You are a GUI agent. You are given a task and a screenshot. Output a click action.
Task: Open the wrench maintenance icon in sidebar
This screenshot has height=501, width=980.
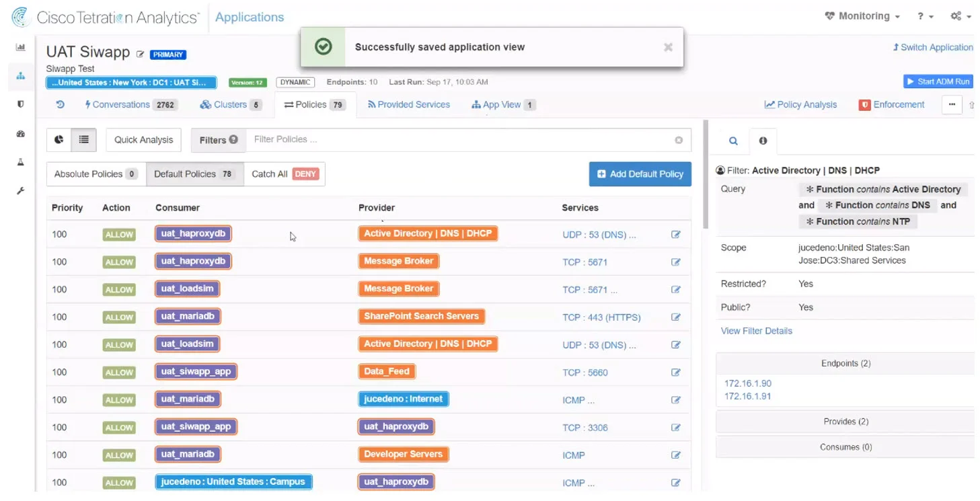pyautogui.click(x=20, y=191)
